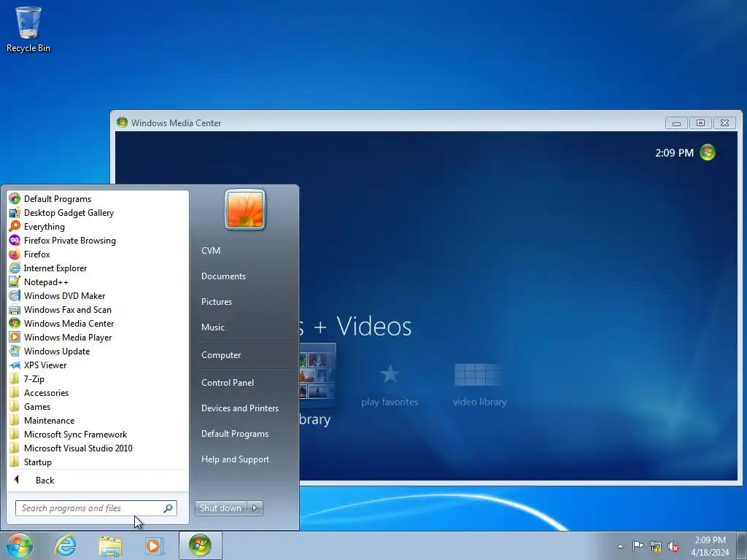Open Control Panel from Start menu
Screen dimensions: 747x560
coord(228,382)
